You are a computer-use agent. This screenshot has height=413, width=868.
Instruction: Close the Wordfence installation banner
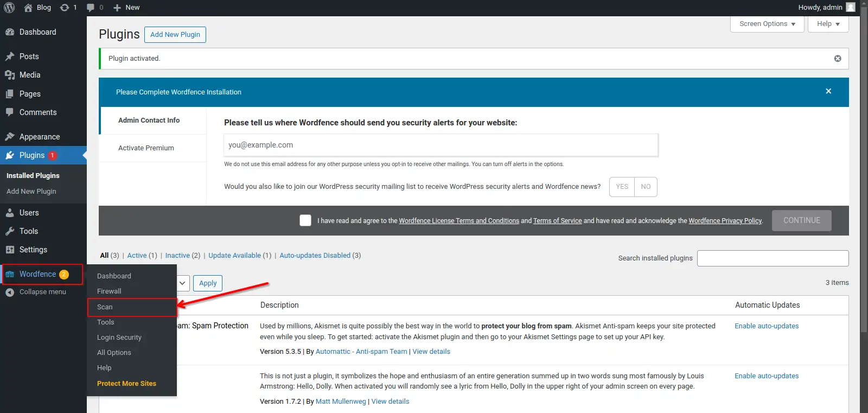point(828,91)
